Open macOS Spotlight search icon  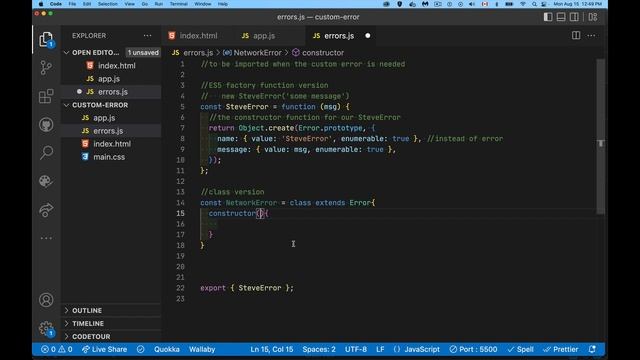coord(534,4)
